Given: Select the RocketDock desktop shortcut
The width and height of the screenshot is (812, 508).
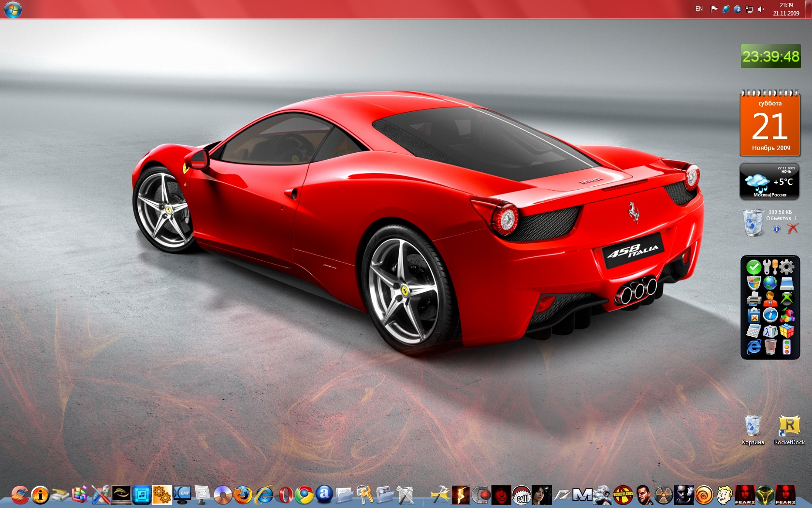Looking at the screenshot, I should click(x=789, y=430).
